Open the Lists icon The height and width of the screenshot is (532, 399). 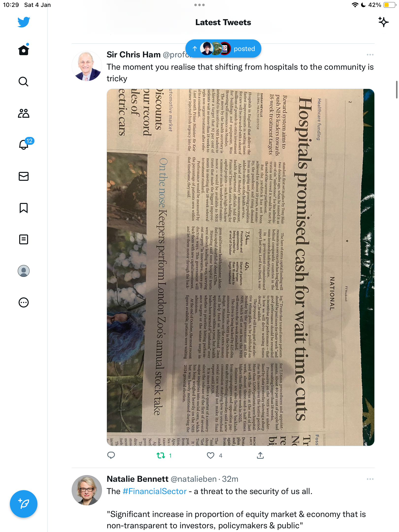coord(24,239)
